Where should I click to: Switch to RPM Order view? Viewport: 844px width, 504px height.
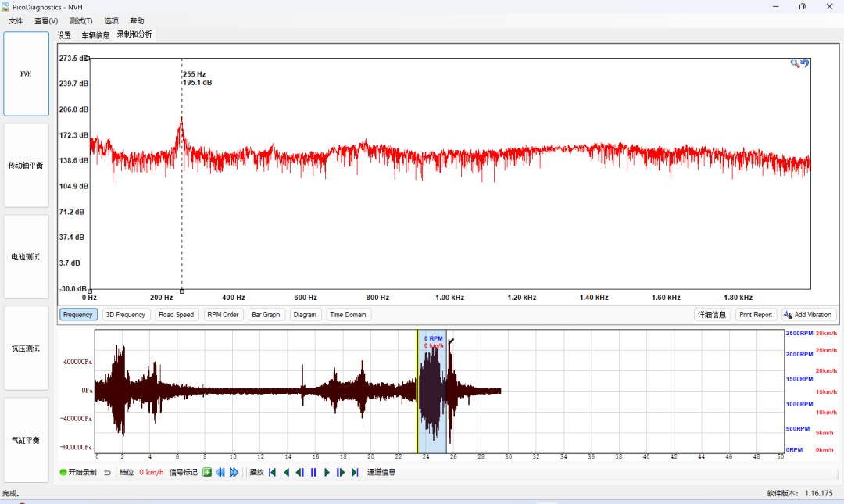pos(223,314)
